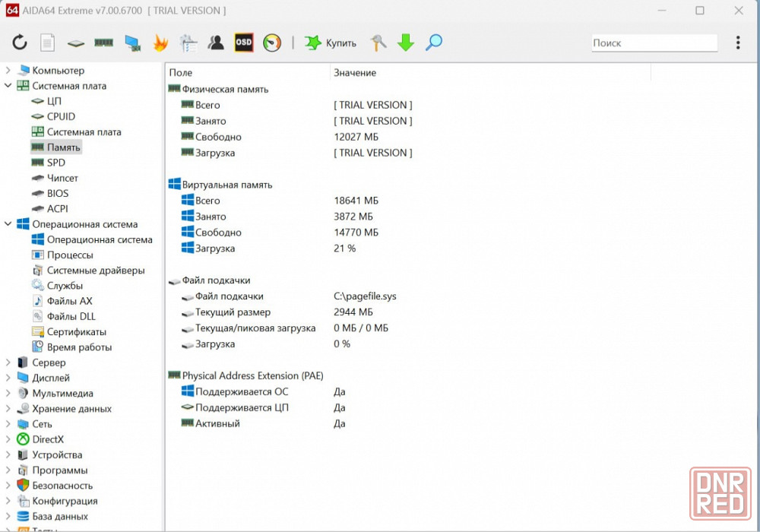Open the memory module toolbar icon
The image size is (760, 532).
click(103, 43)
